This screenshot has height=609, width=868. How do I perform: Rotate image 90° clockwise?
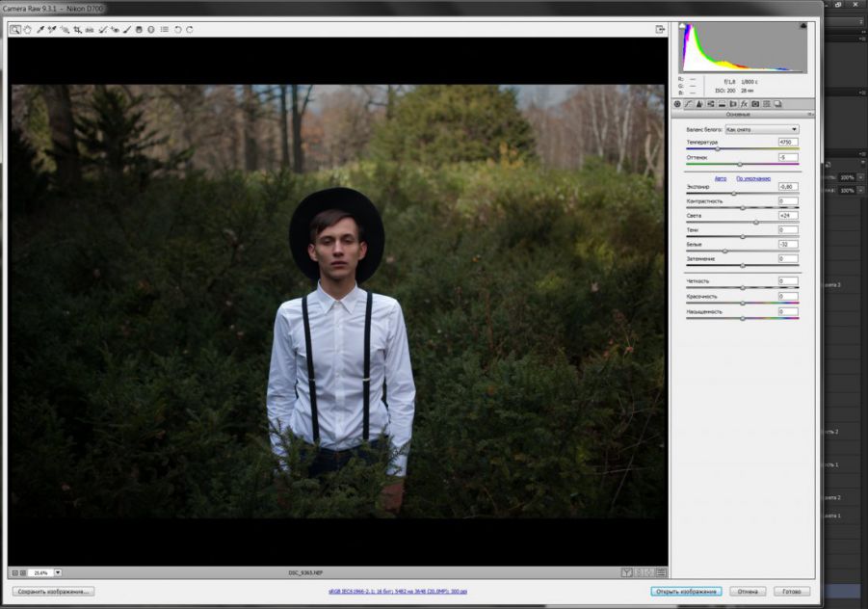[x=190, y=30]
